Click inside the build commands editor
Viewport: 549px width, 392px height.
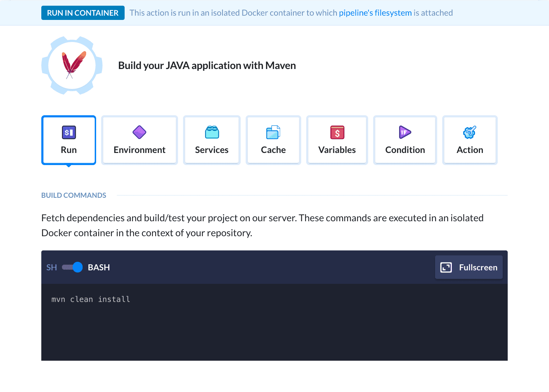[274, 322]
